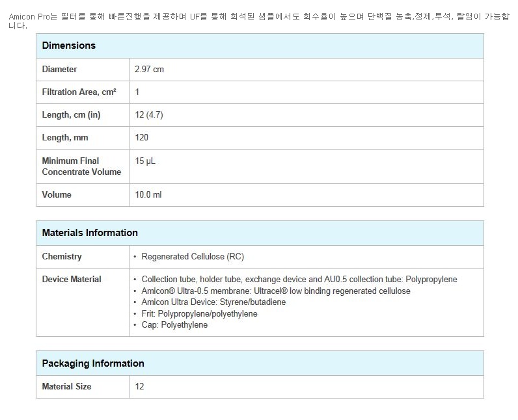
Task: Select the Length, cm (in) label
Action: [x=71, y=115]
